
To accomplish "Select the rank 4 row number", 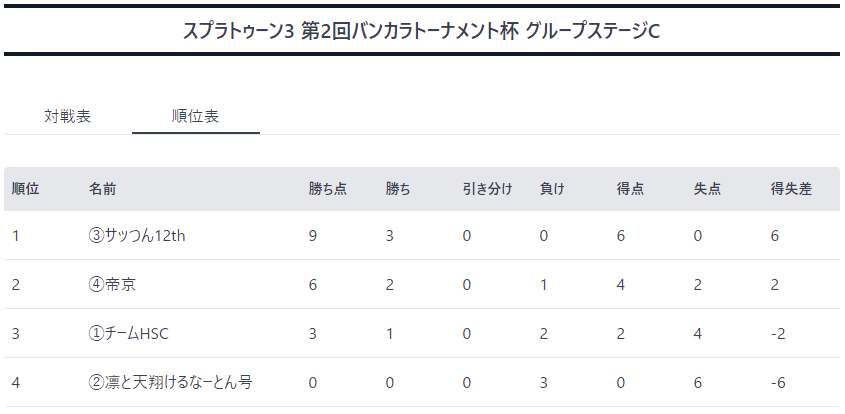I will pos(16,383).
